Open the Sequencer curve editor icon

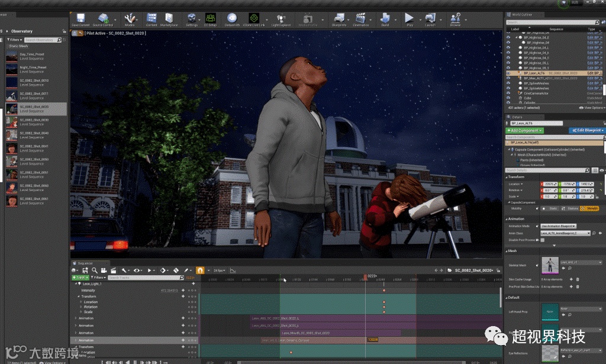coord(233,270)
